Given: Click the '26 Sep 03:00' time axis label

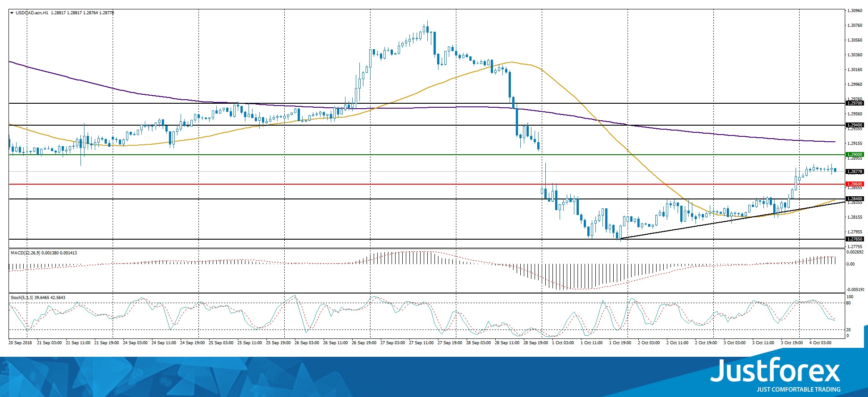Looking at the screenshot, I should coord(307,343).
